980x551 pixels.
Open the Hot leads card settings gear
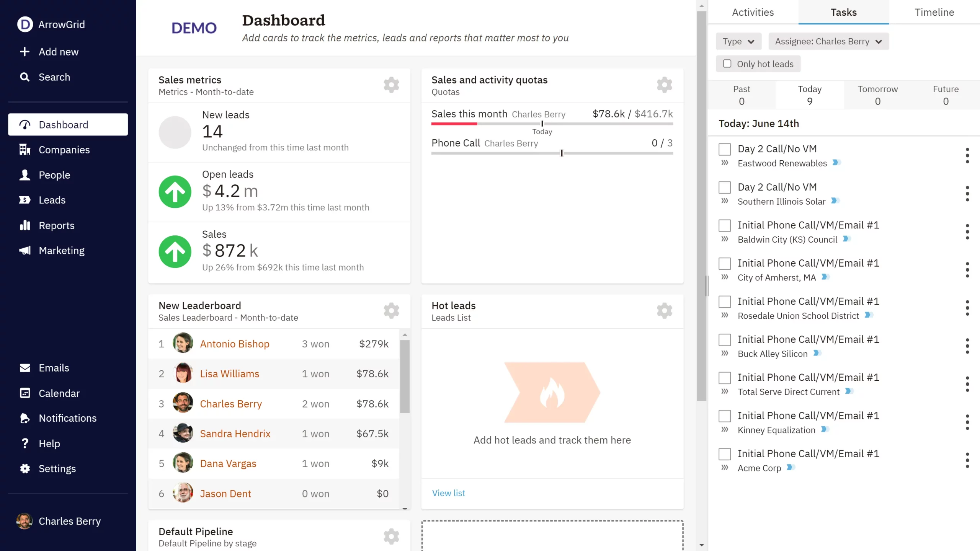coord(664,311)
